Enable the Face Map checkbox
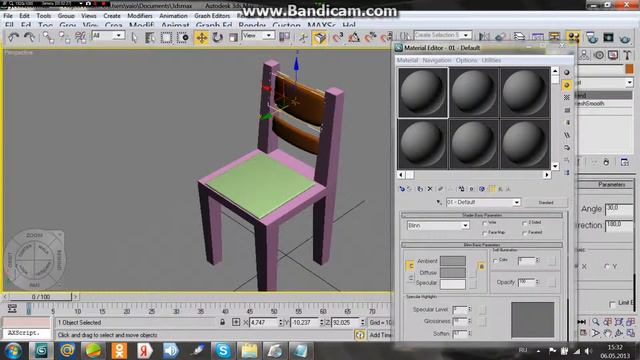This screenshot has width=640, height=360. pyautogui.click(x=485, y=233)
